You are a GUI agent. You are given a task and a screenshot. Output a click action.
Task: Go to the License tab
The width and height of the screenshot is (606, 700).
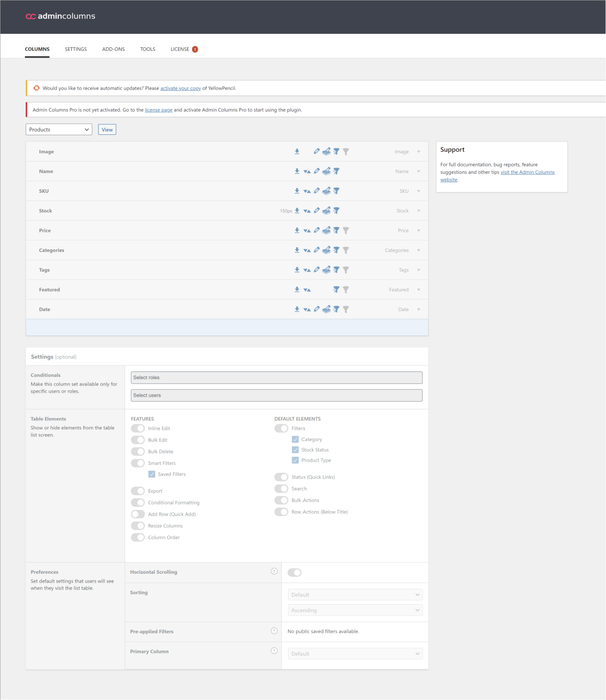(x=184, y=49)
